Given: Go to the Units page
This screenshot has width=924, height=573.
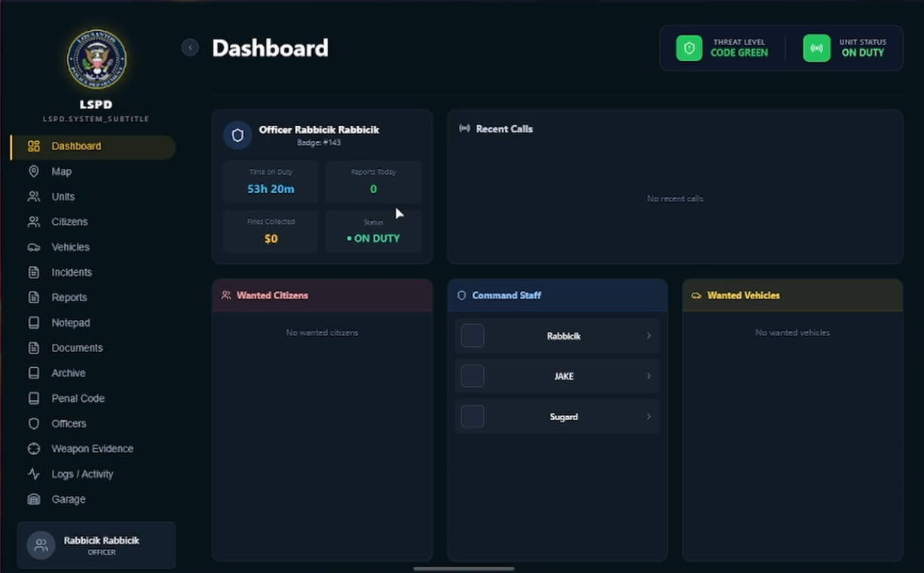Looking at the screenshot, I should click(93, 197).
